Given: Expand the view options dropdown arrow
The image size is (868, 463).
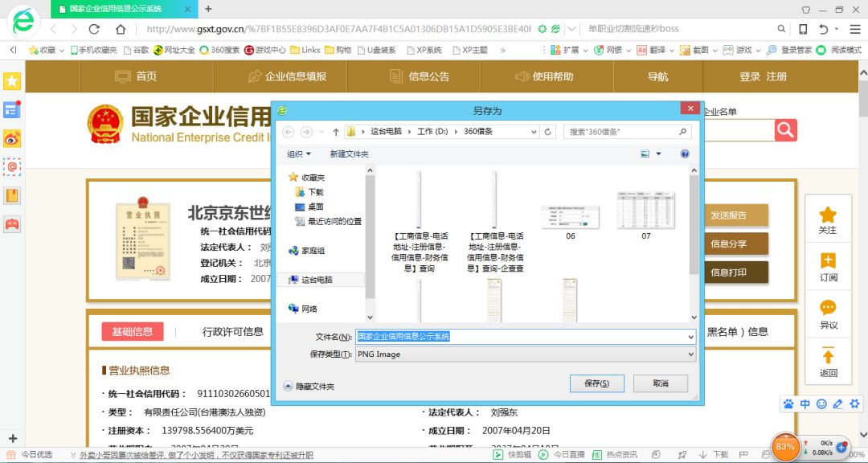Looking at the screenshot, I should click(x=658, y=154).
